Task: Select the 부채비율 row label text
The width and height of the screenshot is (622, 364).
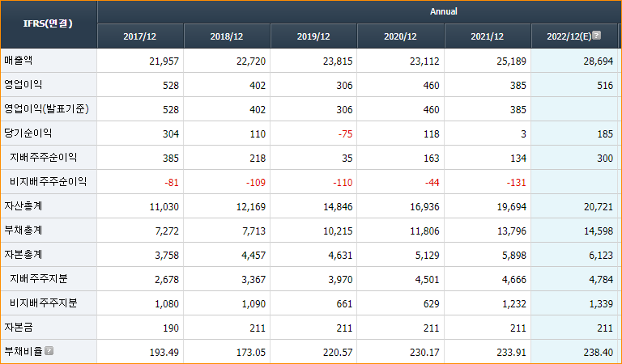Action: 23,351
